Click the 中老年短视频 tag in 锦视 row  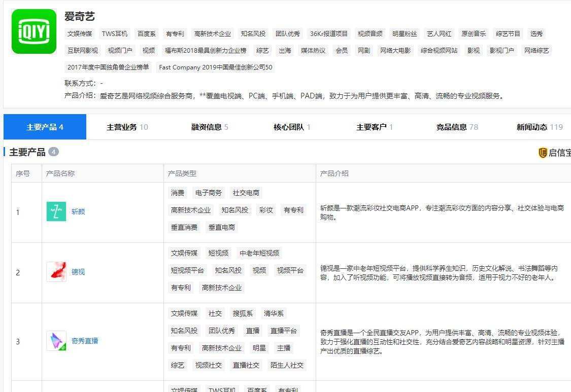click(x=260, y=254)
